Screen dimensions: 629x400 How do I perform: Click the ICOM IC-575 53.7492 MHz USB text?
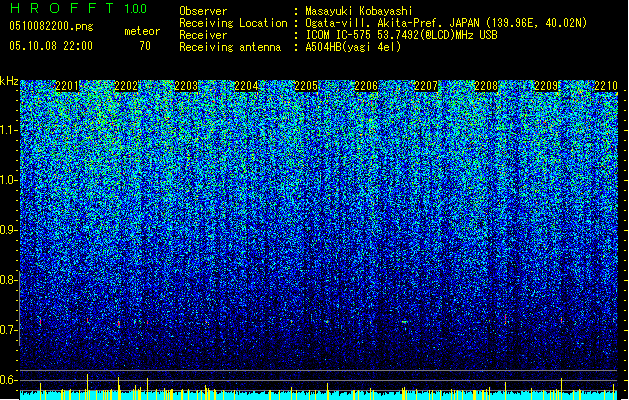pyautogui.click(x=402, y=35)
